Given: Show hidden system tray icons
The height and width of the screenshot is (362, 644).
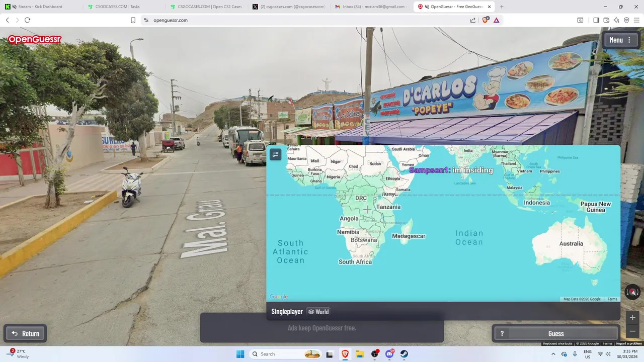Looking at the screenshot, I should tap(553, 354).
